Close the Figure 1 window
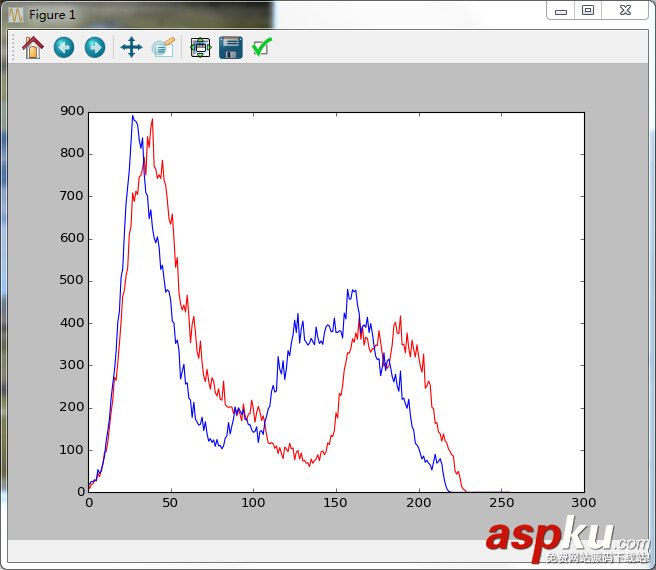656x570 pixels. click(625, 10)
